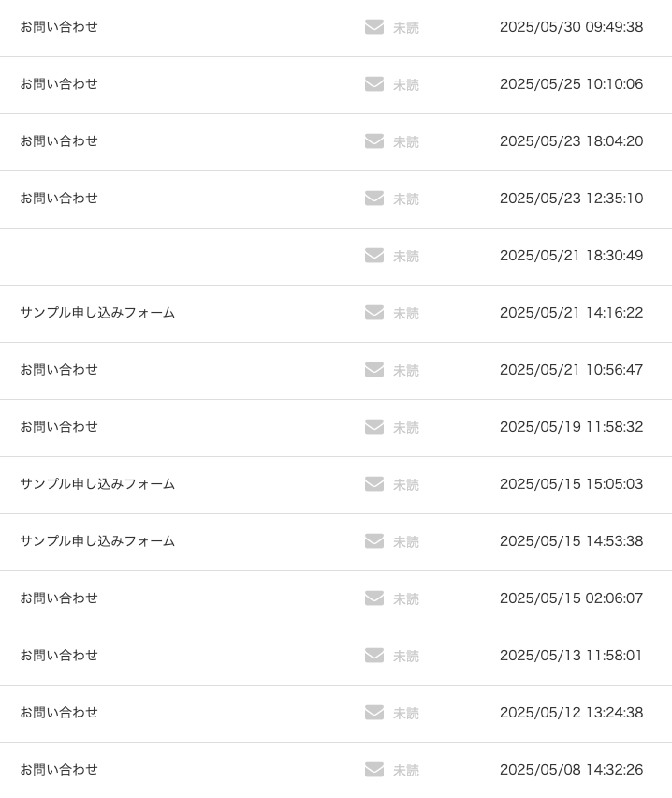The image size is (672, 798).
Task: Open the お問い合わせ entry dated 2025/05/23 12:35:10
Action: (59, 199)
